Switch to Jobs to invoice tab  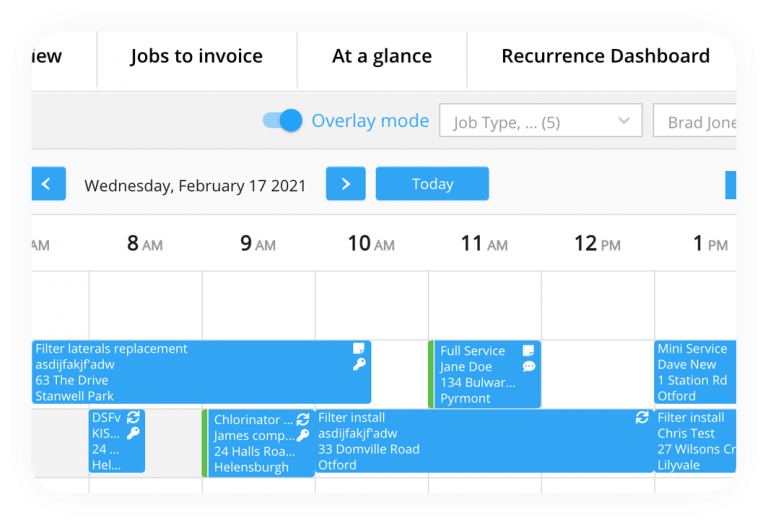tap(196, 56)
